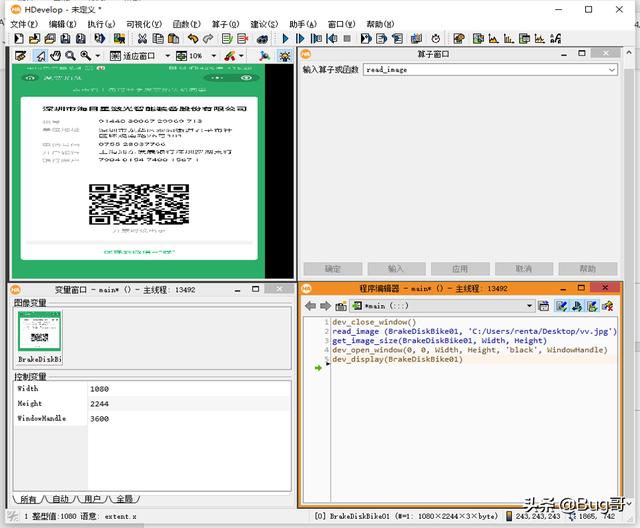This screenshot has width=640, height=528.
Task: Open the 可视化 menu
Action: [144, 24]
